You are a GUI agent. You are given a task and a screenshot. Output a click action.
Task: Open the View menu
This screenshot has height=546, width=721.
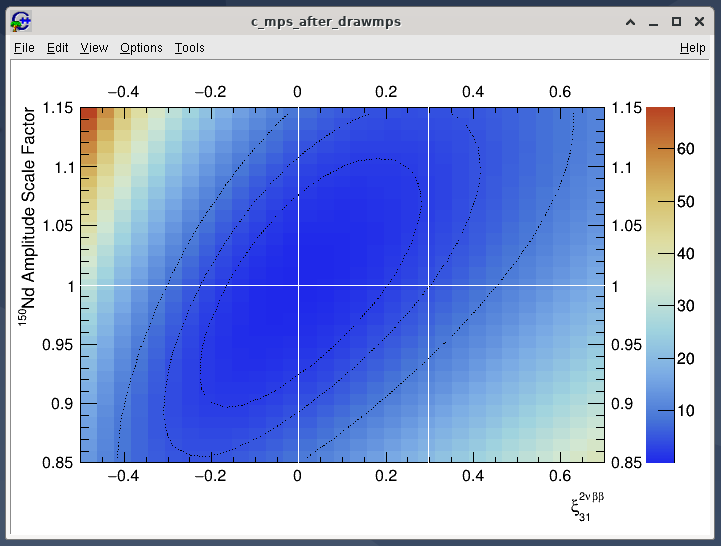(94, 48)
